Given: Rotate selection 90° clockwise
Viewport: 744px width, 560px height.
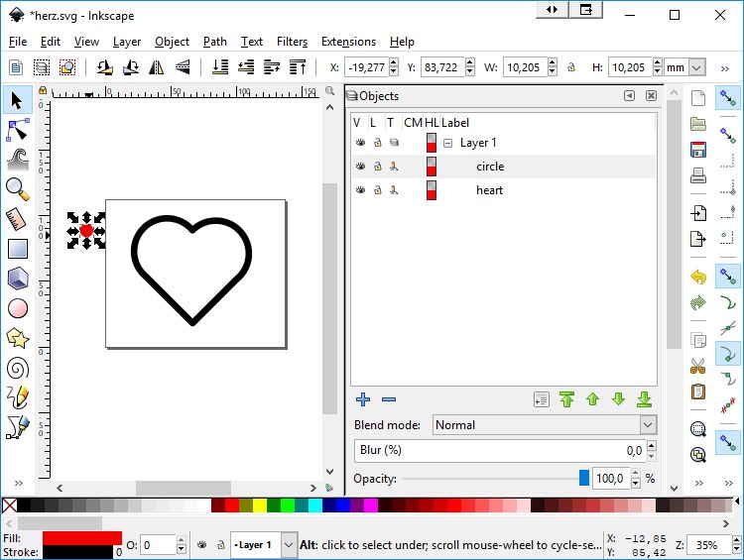Looking at the screenshot, I should (x=131, y=67).
